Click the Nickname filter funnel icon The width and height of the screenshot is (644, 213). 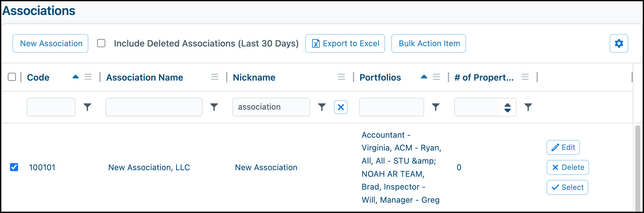coord(322,107)
